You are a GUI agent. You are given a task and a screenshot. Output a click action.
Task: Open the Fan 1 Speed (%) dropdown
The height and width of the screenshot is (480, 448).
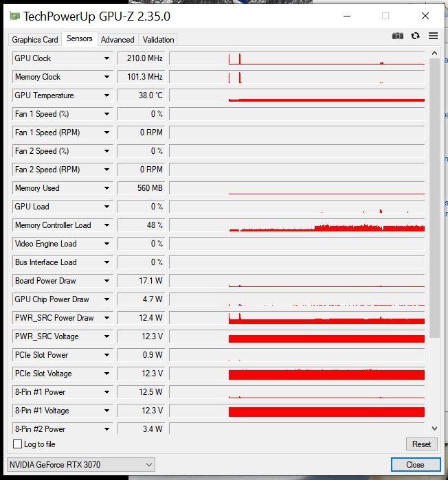coord(107,114)
